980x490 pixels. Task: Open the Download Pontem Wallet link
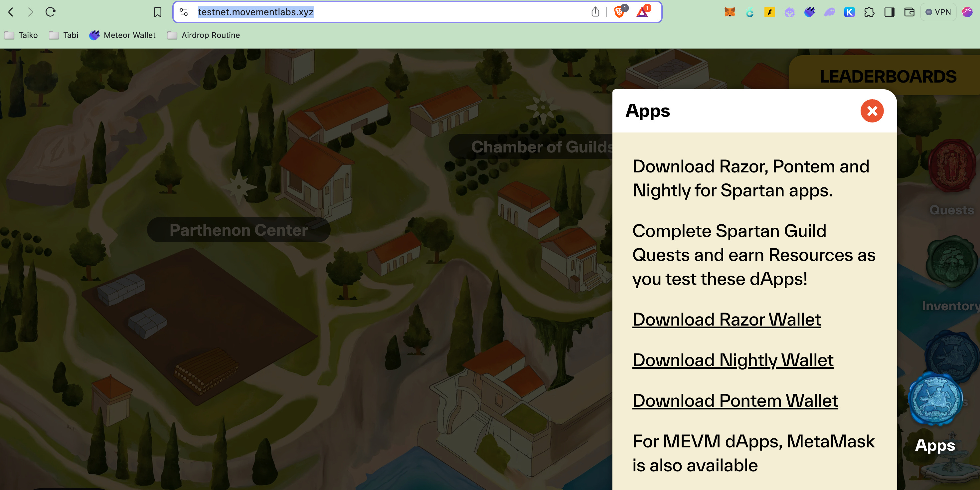(x=735, y=401)
